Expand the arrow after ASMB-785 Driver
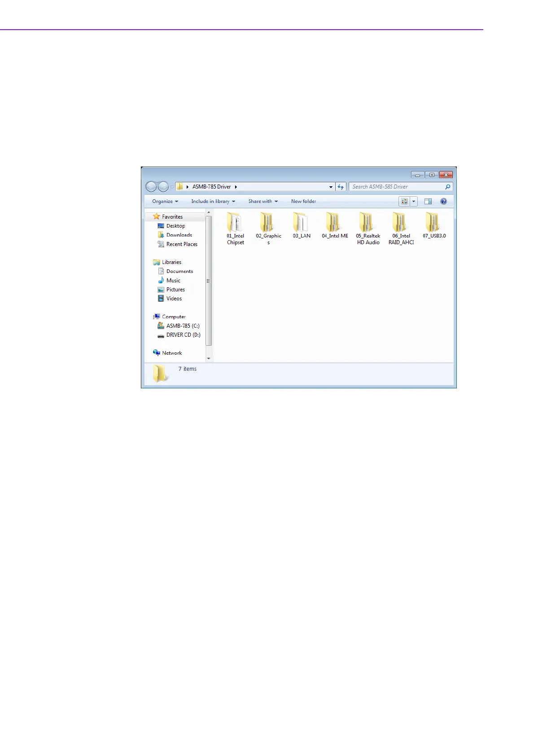Image resolution: width=534 pixels, height=756 pixels. [236, 187]
